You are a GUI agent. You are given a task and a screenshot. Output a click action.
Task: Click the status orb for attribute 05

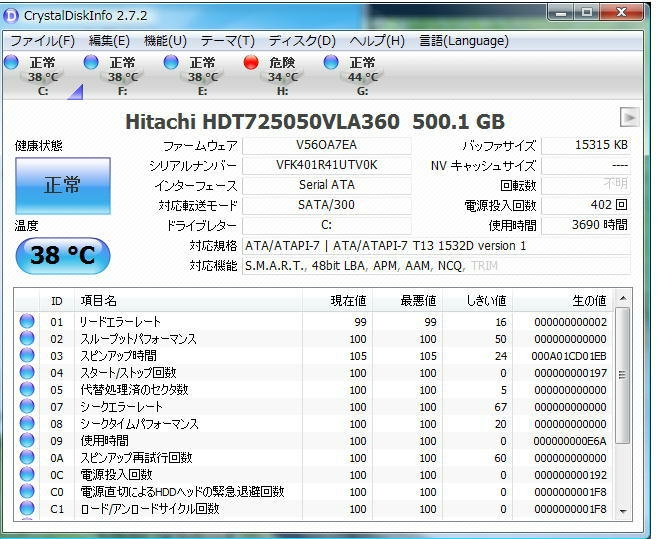coord(27,390)
